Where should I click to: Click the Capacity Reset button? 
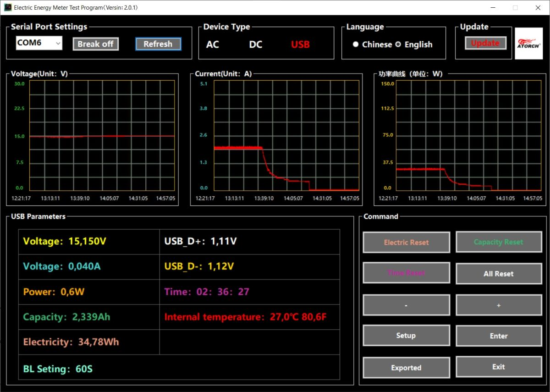tap(499, 242)
